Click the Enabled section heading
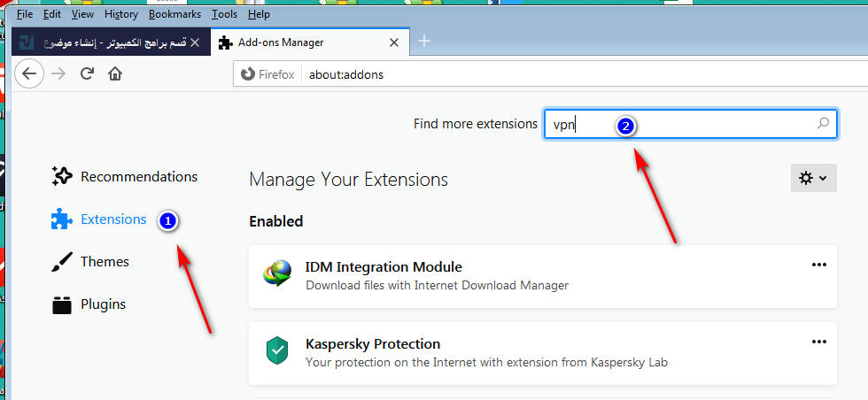This screenshot has width=868, height=400. [x=275, y=221]
